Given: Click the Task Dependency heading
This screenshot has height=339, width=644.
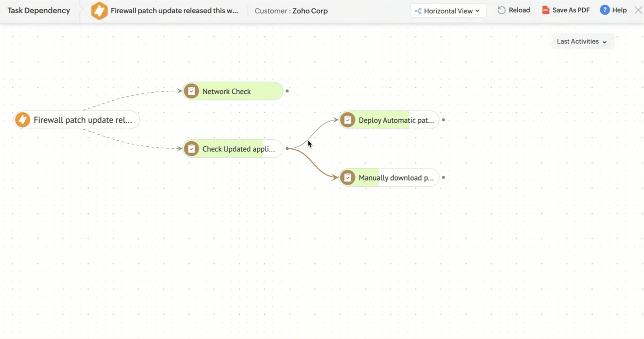Looking at the screenshot, I should pyautogui.click(x=39, y=11).
